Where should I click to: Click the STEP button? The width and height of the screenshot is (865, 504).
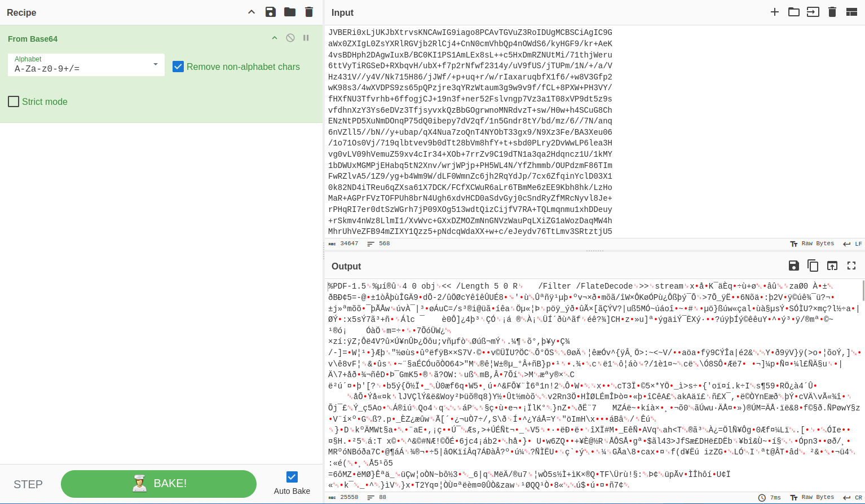click(x=28, y=484)
